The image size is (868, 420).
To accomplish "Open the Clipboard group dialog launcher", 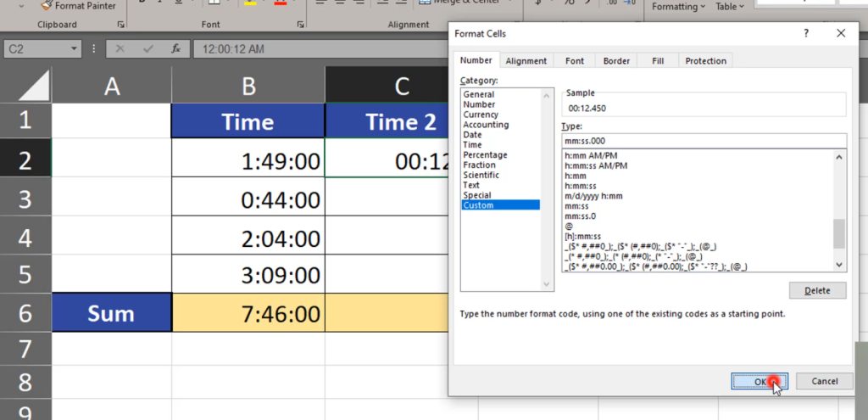I will 120,25.
